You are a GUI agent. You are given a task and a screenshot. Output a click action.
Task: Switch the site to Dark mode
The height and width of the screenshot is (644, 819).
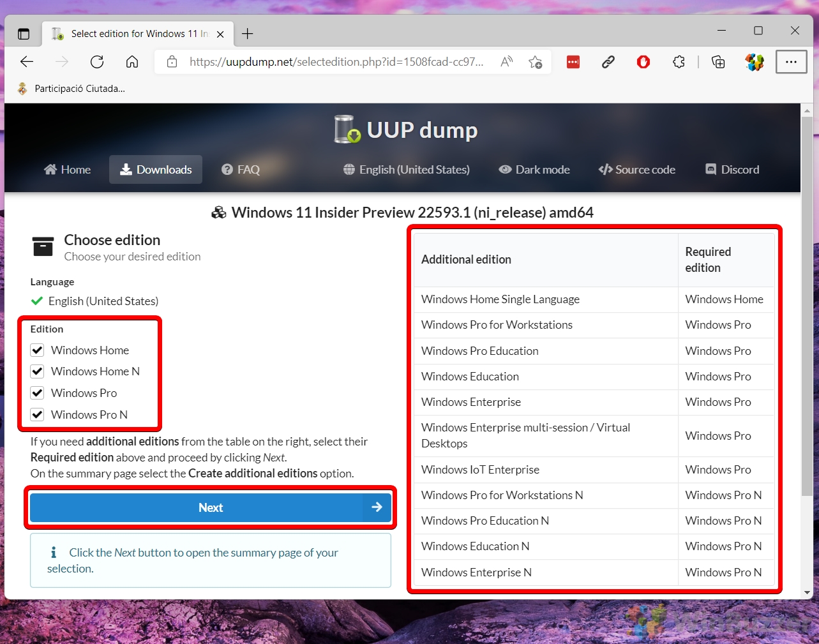[534, 170]
